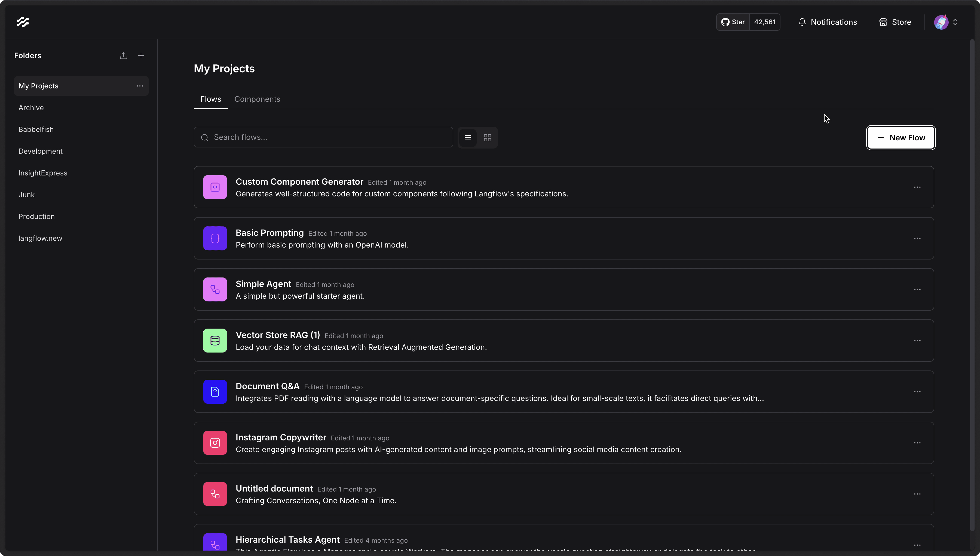The image size is (980, 556).
Task: Open the Production folder
Action: click(37, 217)
